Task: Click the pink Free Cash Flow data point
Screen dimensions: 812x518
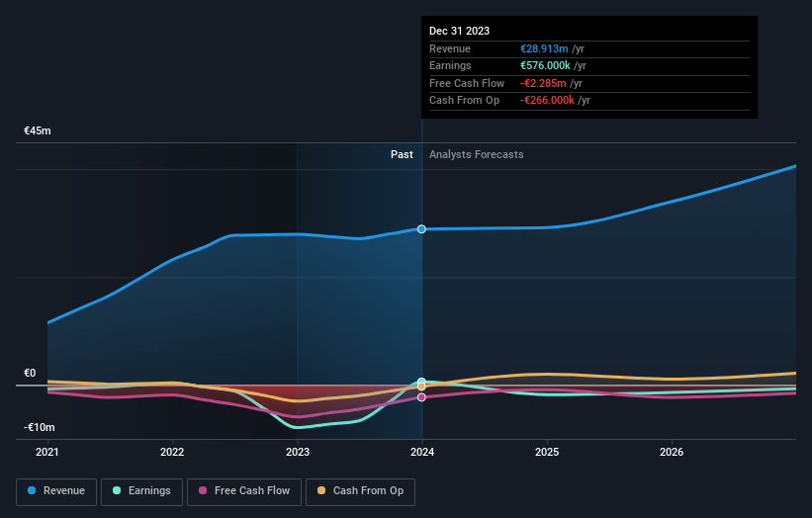Action: (421, 397)
